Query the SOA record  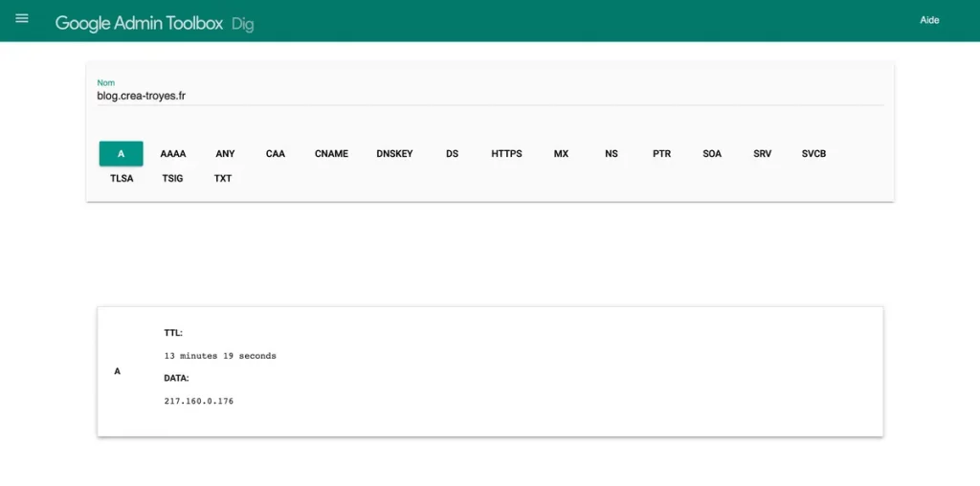[712, 154]
